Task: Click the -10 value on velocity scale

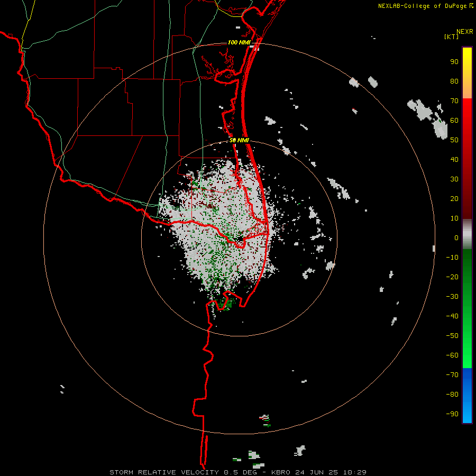Action: [x=452, y=258]
